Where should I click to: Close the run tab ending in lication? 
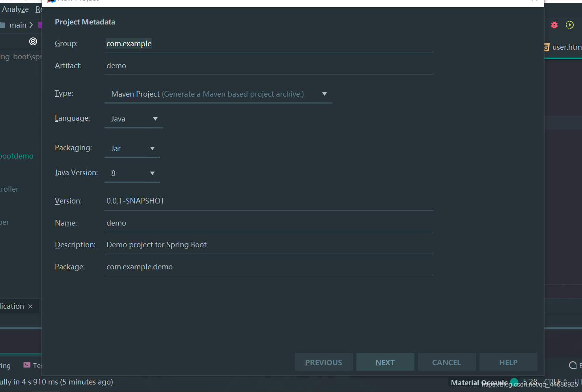pyautogui.click(x=30, y=306)
